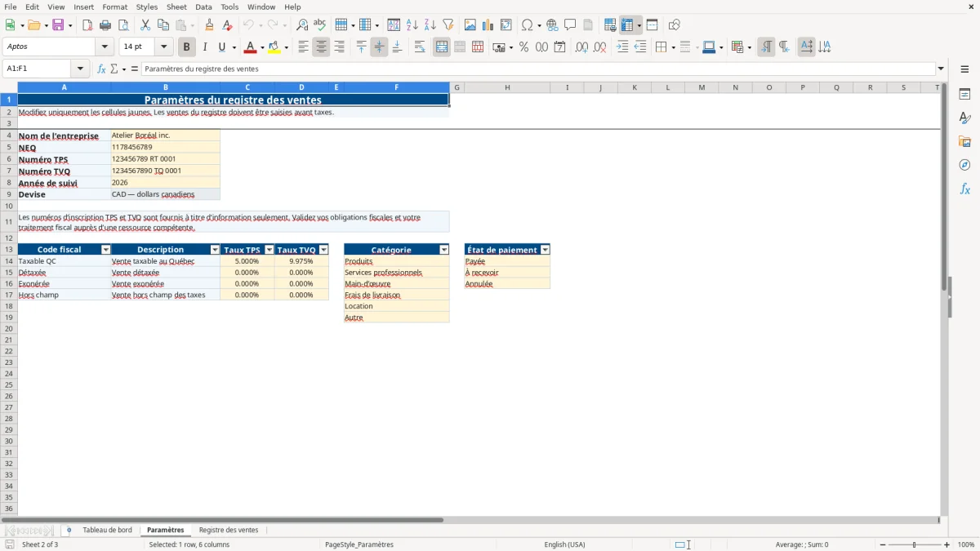Switch to the Registre des ventes sheet
The width and height of the screenshot is (980, 551).
[x=229, y=531]
